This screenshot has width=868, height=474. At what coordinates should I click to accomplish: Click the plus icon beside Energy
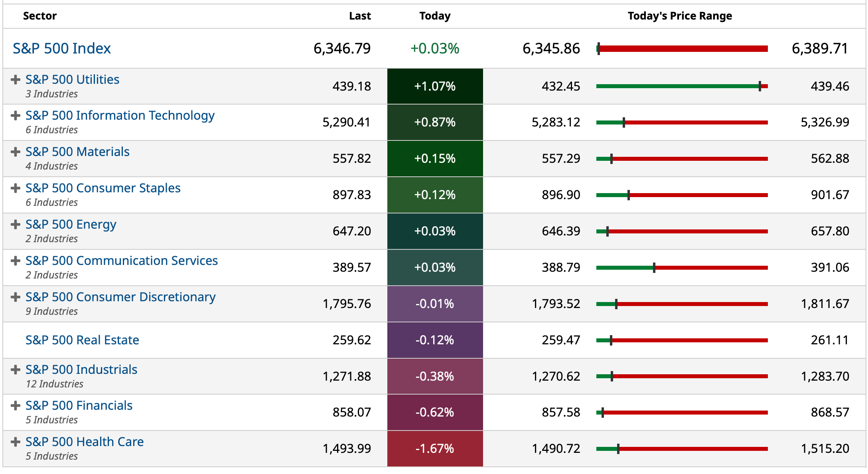point(16,225)
